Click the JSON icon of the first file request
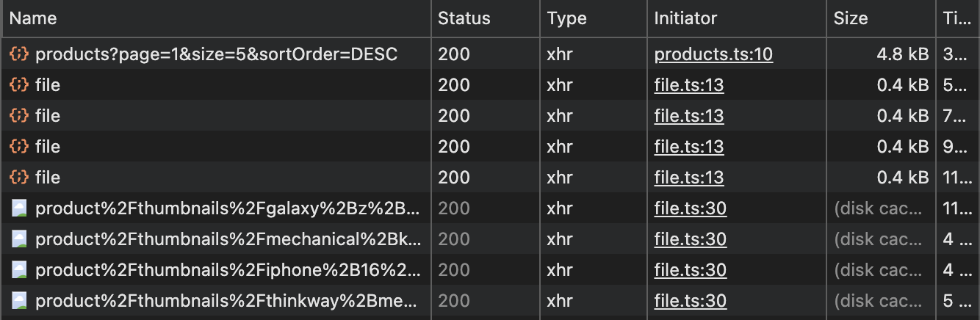Image resolution: width=980 pixels, height=320 pixels. tap(19, 85)
